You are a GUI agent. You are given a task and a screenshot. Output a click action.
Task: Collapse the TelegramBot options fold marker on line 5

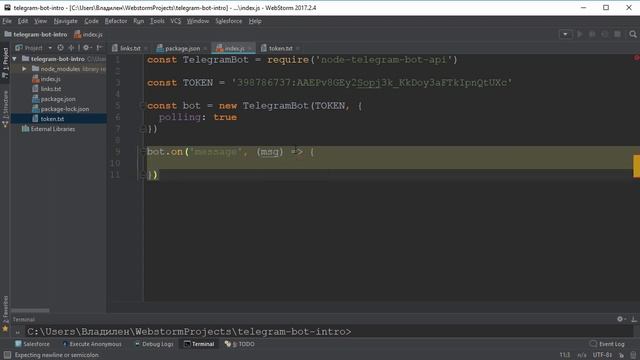tap(142, 106)
